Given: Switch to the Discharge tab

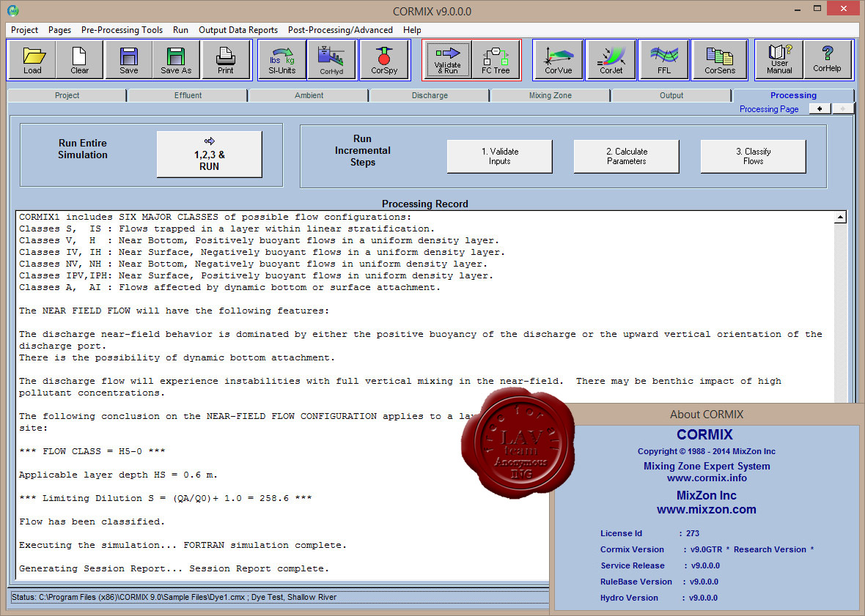Looking at the screenshot, I should (x=430, y=95).
